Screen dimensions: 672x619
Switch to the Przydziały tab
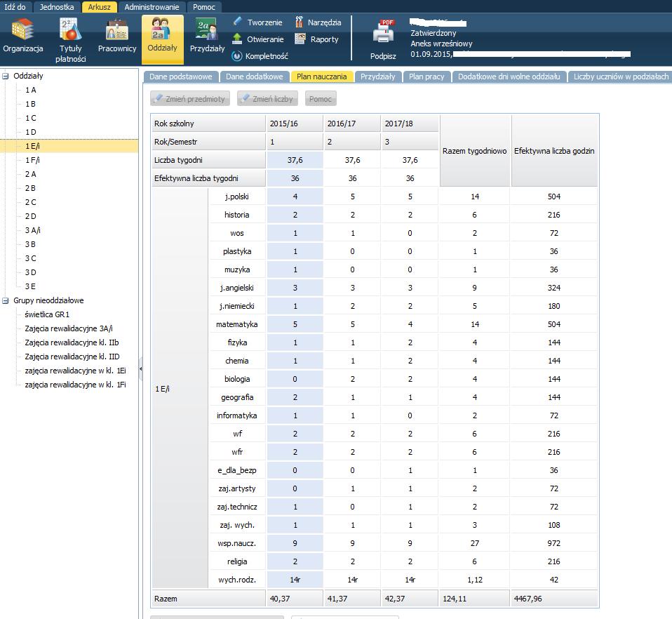377,76
